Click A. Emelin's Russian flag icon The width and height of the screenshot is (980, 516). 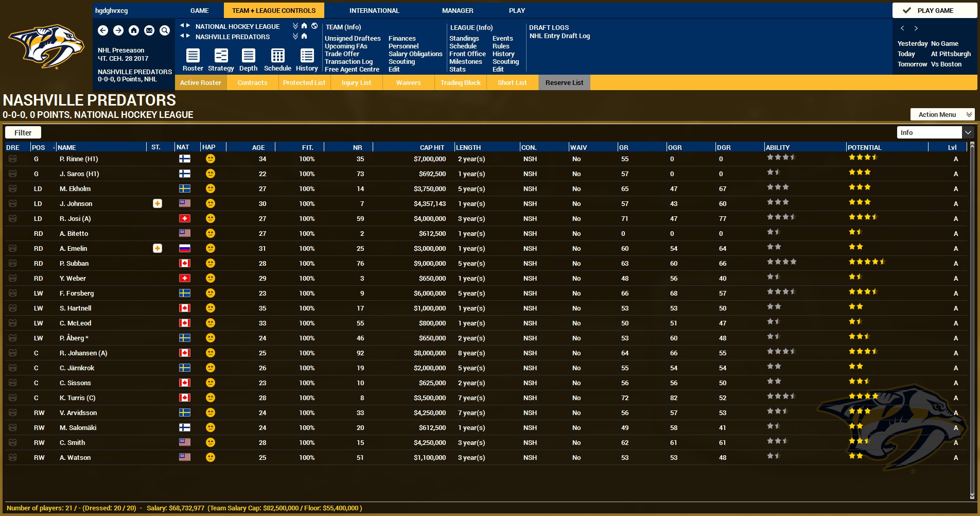pyautogui.click(x=185, y=248)
